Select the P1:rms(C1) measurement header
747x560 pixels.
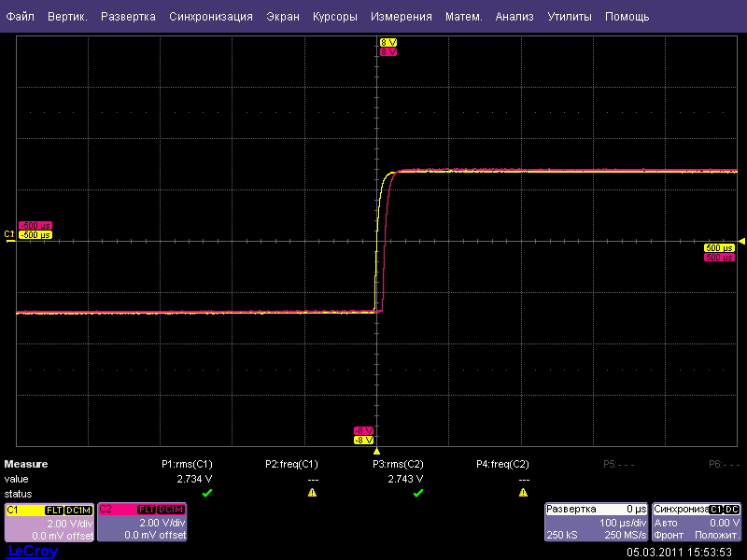coord(188,464)
